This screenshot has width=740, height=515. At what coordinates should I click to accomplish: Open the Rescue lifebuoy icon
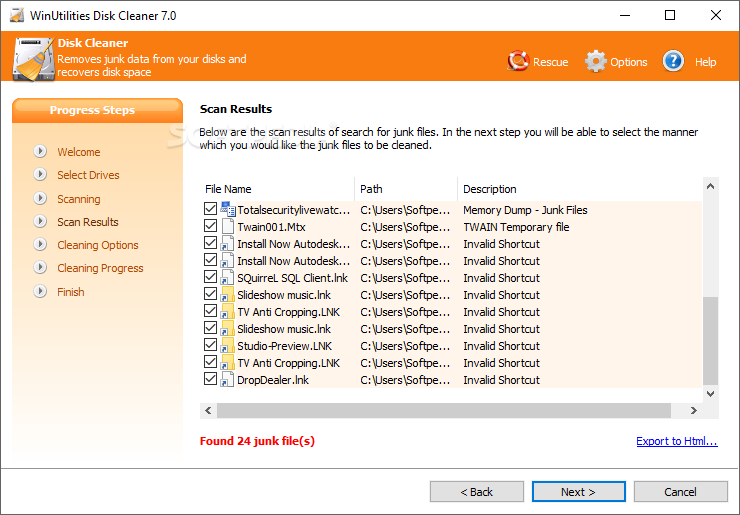click(518, 61)
